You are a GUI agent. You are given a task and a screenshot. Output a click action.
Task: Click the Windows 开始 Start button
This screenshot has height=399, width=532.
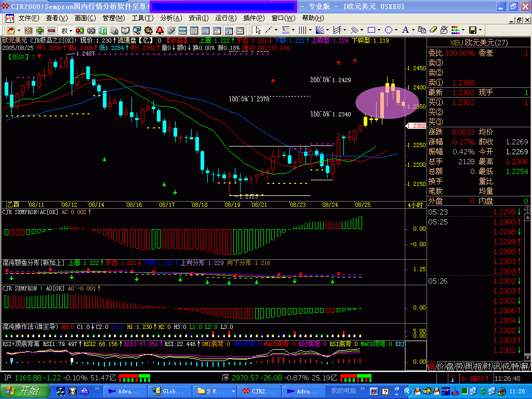25,391
